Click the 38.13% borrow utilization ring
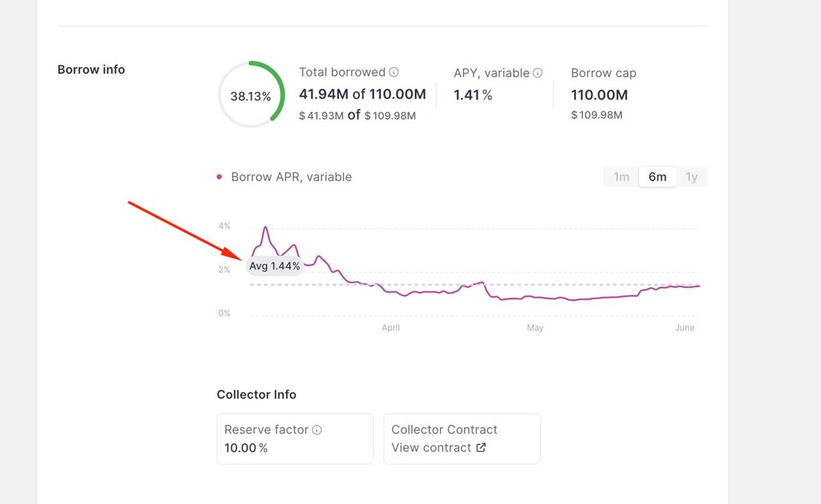 pyautogui.click(x=251, y=94)
